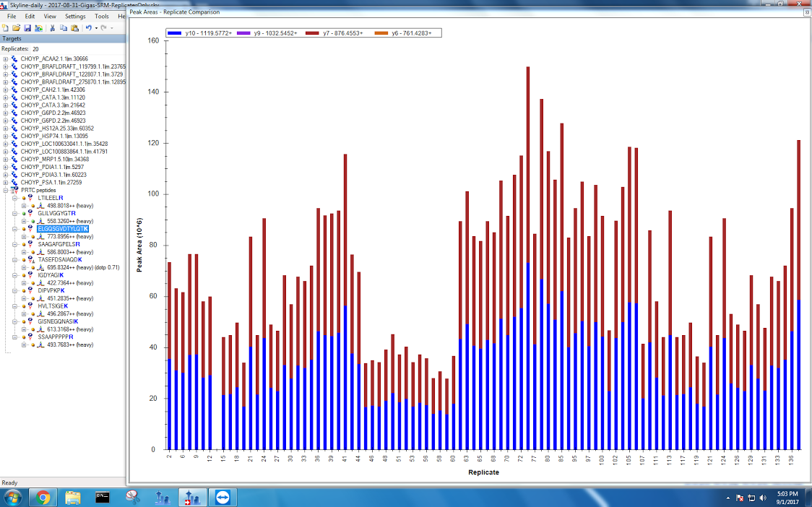
Task: Open Google Chrome from the taskbar
Action: [43, 497]
